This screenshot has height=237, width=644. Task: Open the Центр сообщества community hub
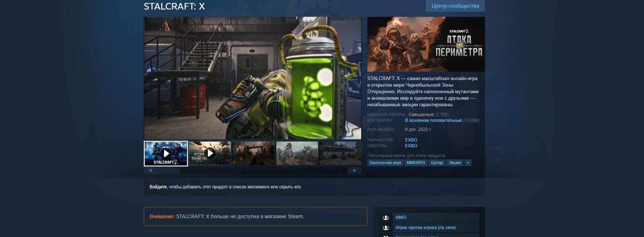pyautogui.click(x=455, y=6)
